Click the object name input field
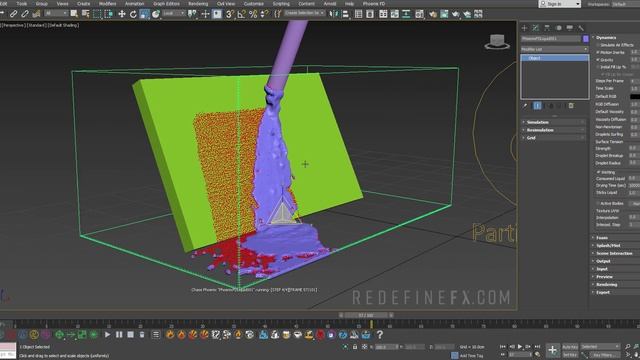This screenshot has height=360, width=640. coord(551,39)
